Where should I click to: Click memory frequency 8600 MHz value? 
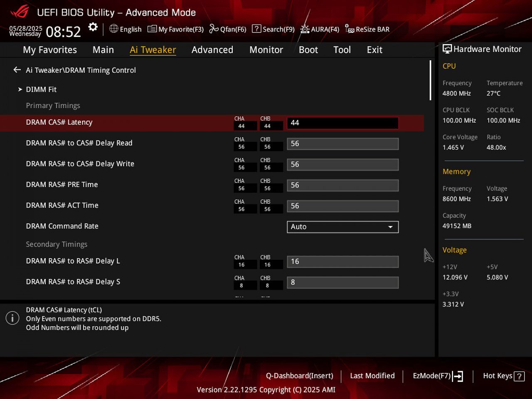[x=456, y=199]
